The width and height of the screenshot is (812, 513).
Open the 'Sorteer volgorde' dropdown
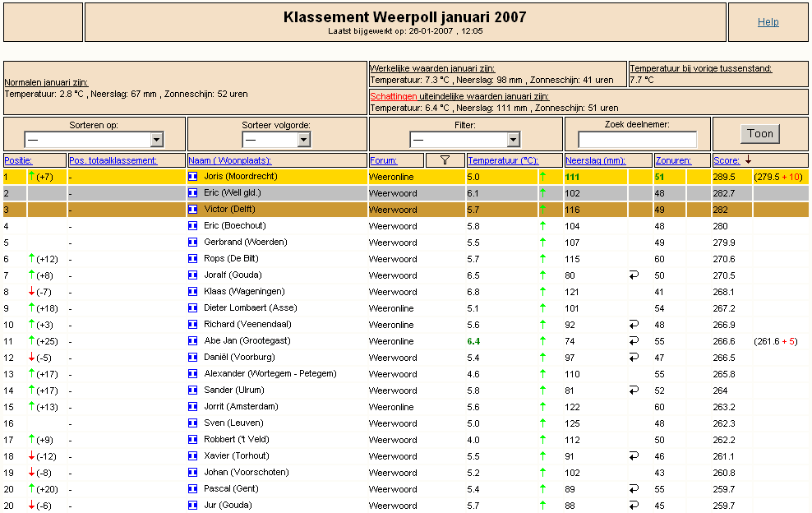point(276,140)
